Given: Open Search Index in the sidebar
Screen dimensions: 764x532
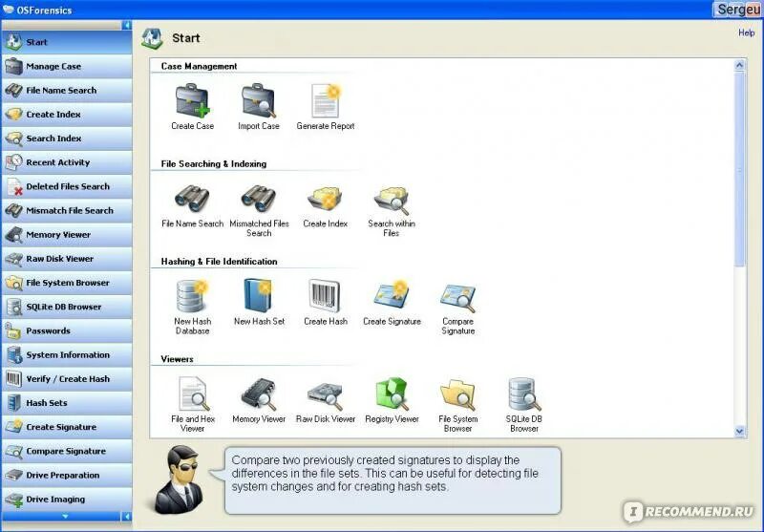Looking at the screenshot, I should click(67, 138).
